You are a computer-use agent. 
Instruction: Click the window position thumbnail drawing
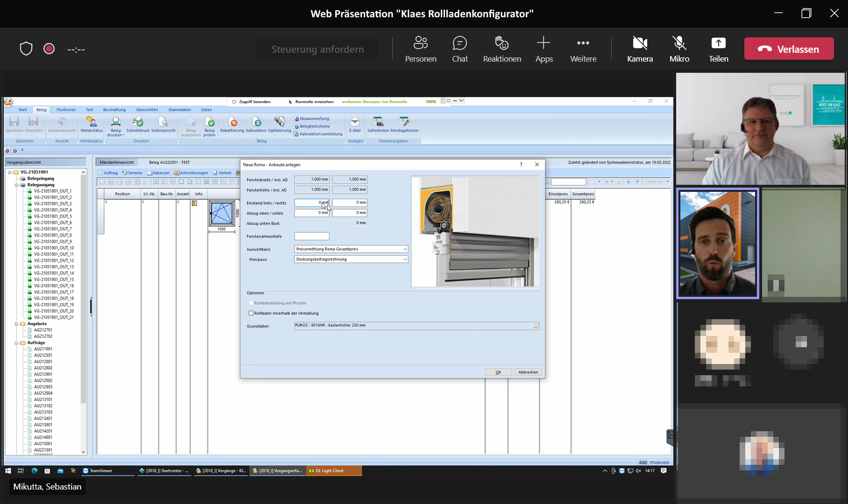coord(222,213)
